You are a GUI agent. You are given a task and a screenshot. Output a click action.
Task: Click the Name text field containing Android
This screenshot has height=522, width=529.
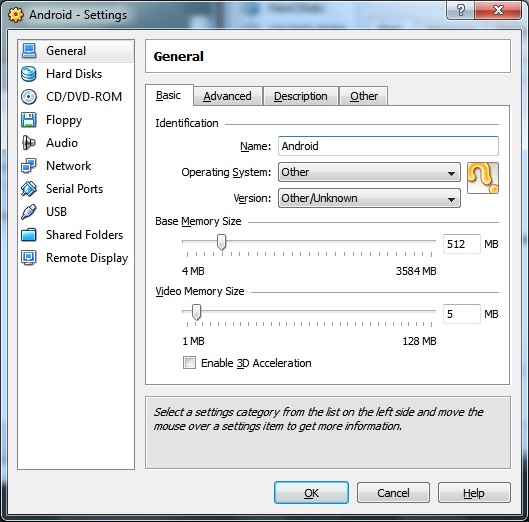[x=388, y=146]
